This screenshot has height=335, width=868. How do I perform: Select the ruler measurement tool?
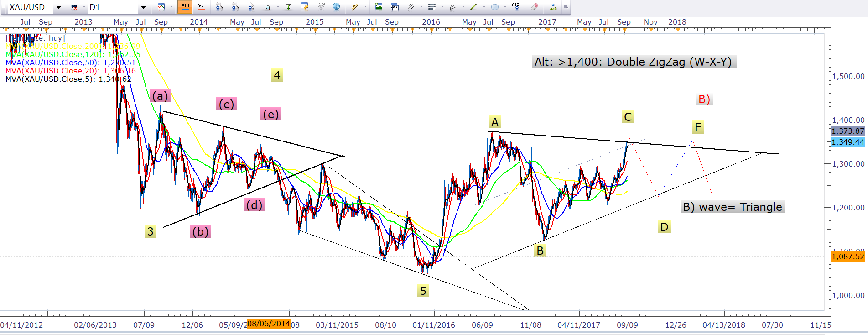354,7
